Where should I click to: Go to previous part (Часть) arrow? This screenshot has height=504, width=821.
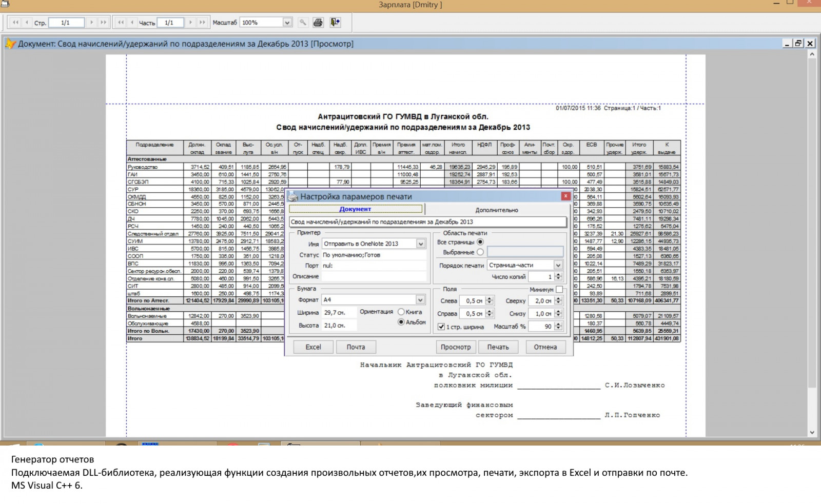[x=132, y=23]
